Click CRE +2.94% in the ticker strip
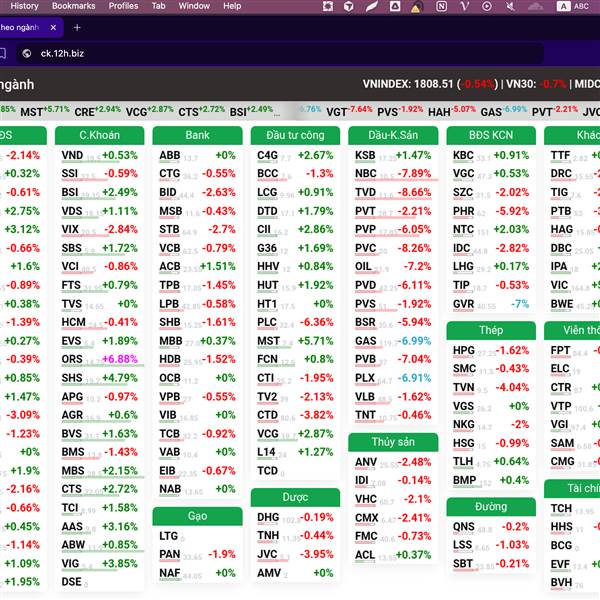 pyautogui.click(x=98, y=111)
